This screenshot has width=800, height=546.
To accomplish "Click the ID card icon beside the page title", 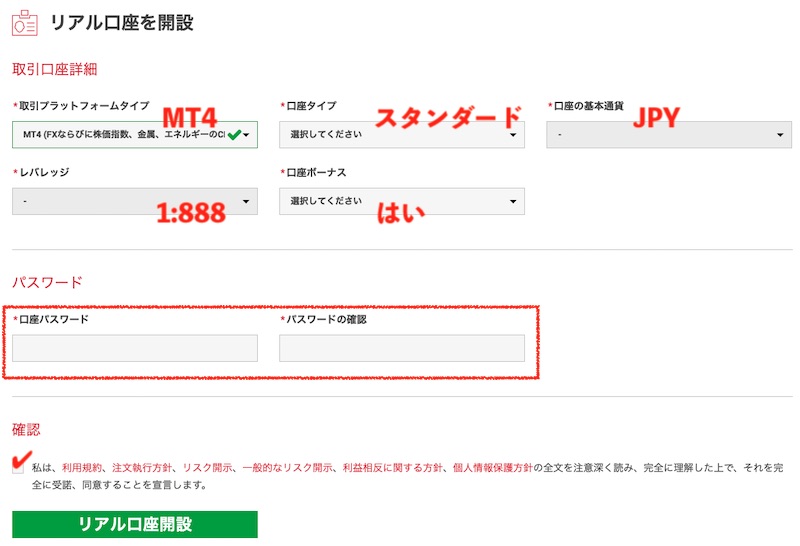I will 24,23.
